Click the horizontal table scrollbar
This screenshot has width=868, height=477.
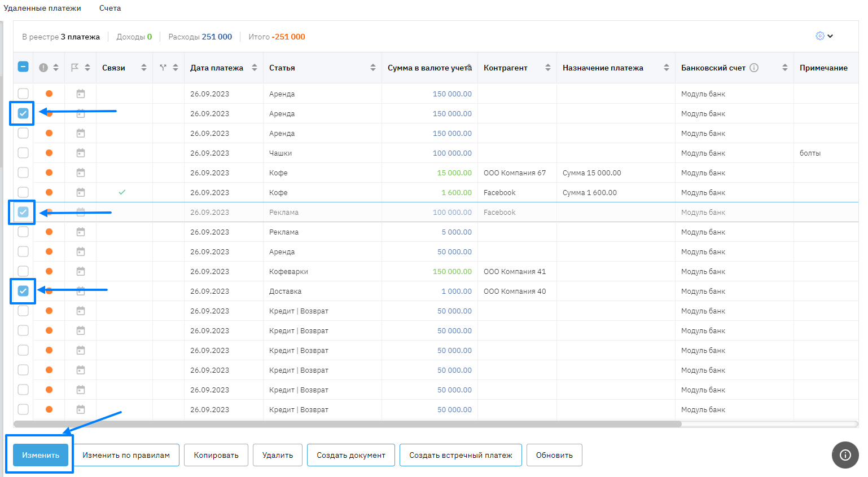pos(347,424)
